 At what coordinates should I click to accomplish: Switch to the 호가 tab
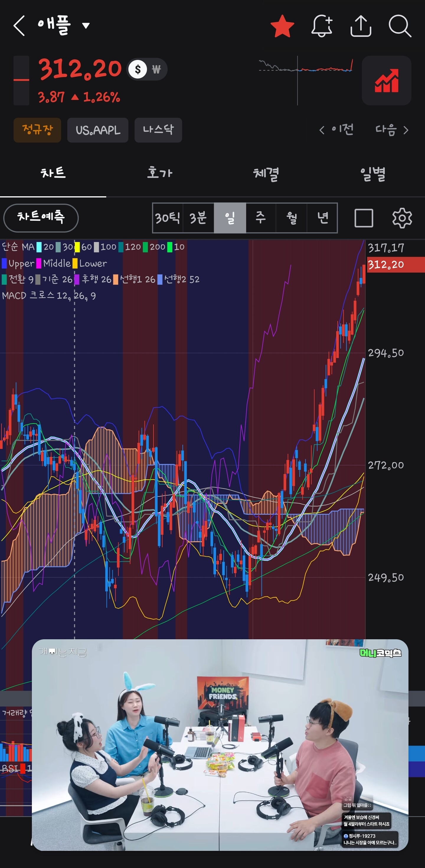(159, 173)
